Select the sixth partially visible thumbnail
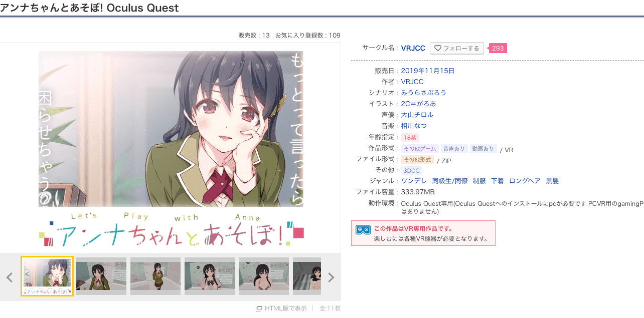The height and width of the screenshot is (318, 644). coord(307,276)
